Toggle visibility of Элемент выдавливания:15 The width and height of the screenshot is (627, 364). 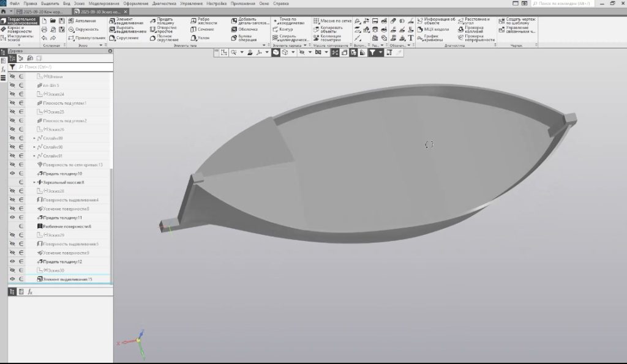click(12, 279)
